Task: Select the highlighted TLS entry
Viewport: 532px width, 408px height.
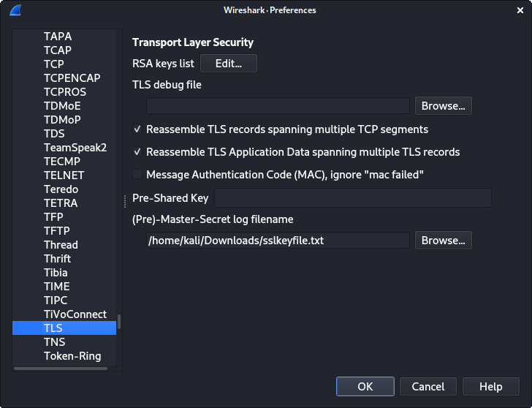Action: click(64, 328)
